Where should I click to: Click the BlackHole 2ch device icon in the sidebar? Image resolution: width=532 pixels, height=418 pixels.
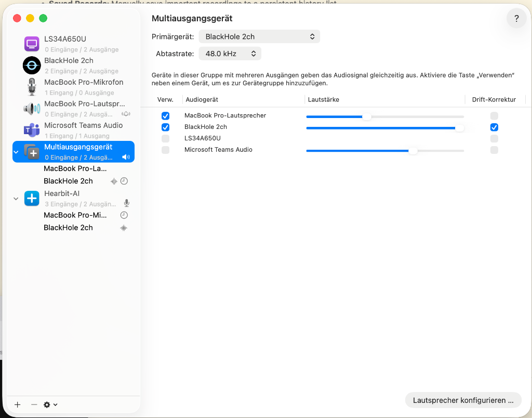point(32,65)
